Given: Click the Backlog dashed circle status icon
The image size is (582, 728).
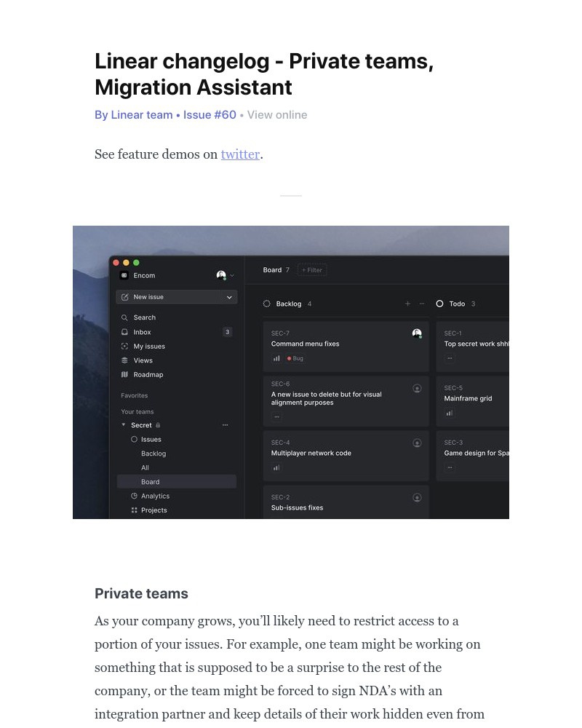Looking at the screenshot, I should [267, 304].
